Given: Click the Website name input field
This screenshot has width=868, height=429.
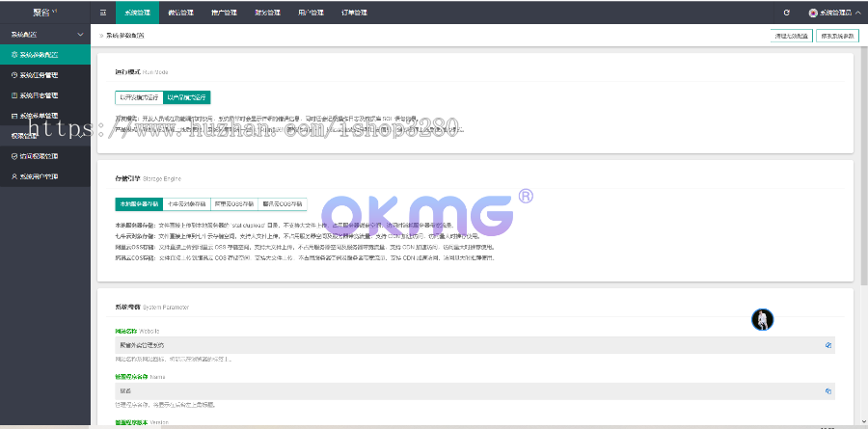Looking at the screenshot, I should (x=475, y=345).
